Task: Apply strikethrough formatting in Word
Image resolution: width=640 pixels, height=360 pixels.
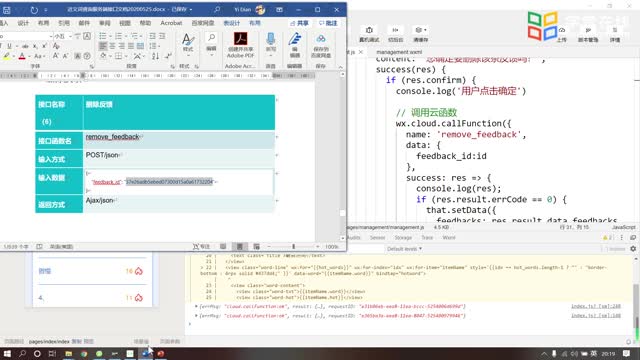Action: tap(25, 46)
